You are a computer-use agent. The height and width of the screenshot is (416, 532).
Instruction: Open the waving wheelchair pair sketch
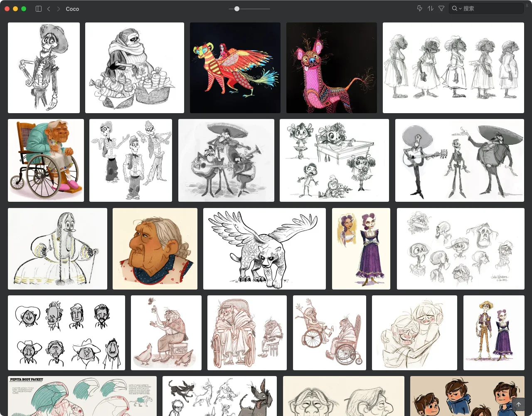[330, 333]
